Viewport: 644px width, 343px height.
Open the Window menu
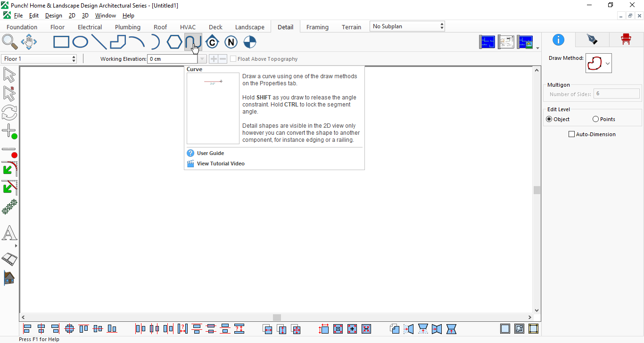tap(106, 16)
